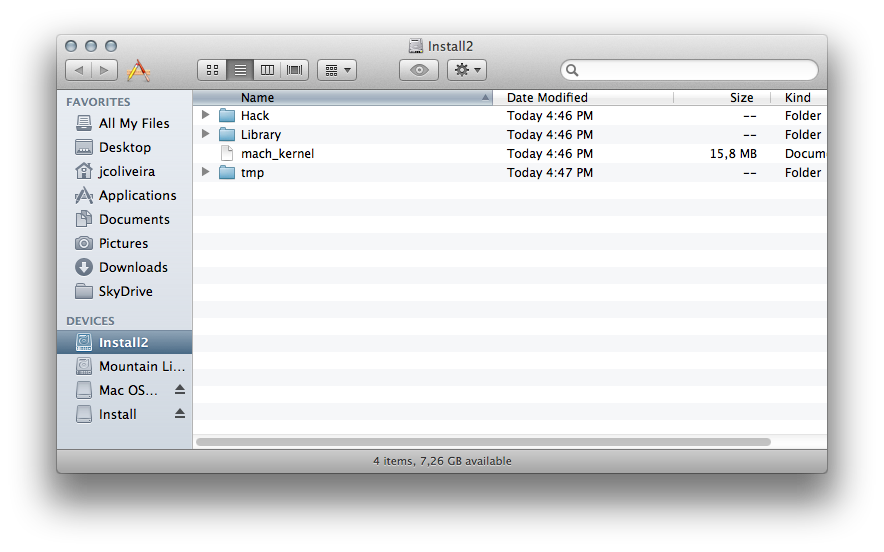Switch to list view
Viewport: 884px width, 552px height.
(240, 70)
